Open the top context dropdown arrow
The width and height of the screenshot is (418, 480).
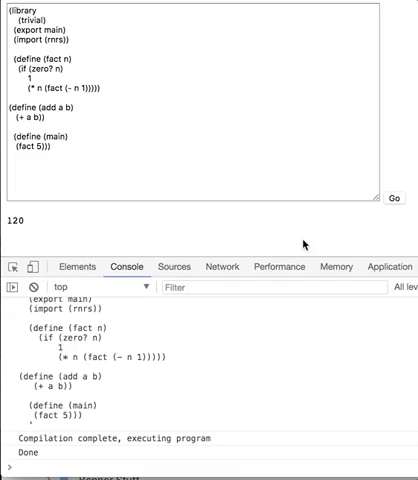pos(146,287)
